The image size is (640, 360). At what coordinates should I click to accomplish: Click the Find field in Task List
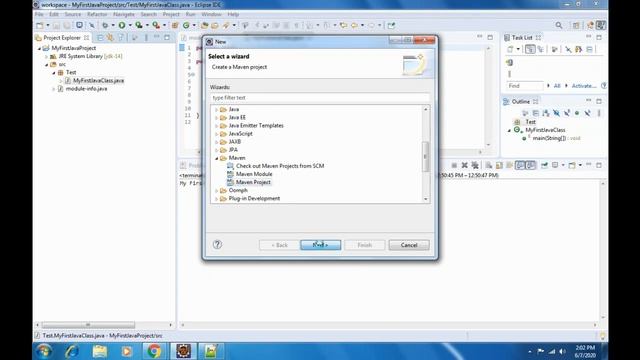525,86
